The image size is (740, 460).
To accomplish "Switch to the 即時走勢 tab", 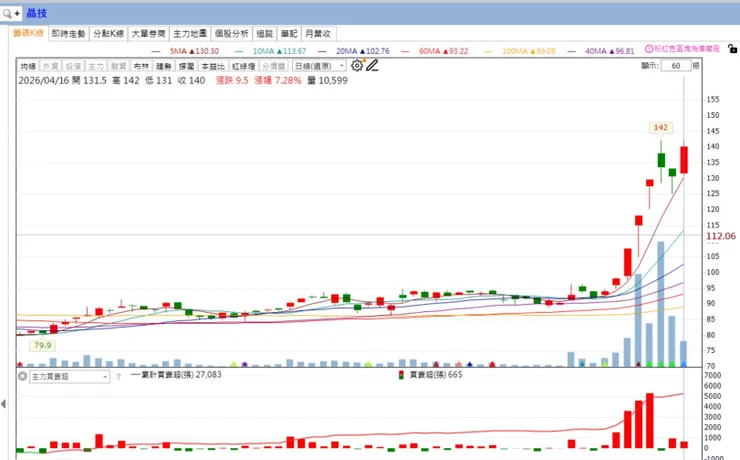I will pyautogui.click(x=68, y=33).
